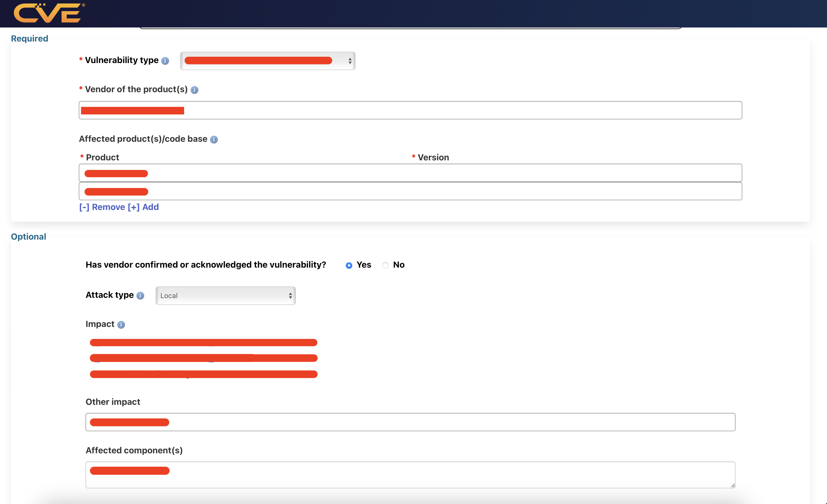Click the Attack type info icon
The width and height of the screenshot is (827, 504).
click(140, 295)
